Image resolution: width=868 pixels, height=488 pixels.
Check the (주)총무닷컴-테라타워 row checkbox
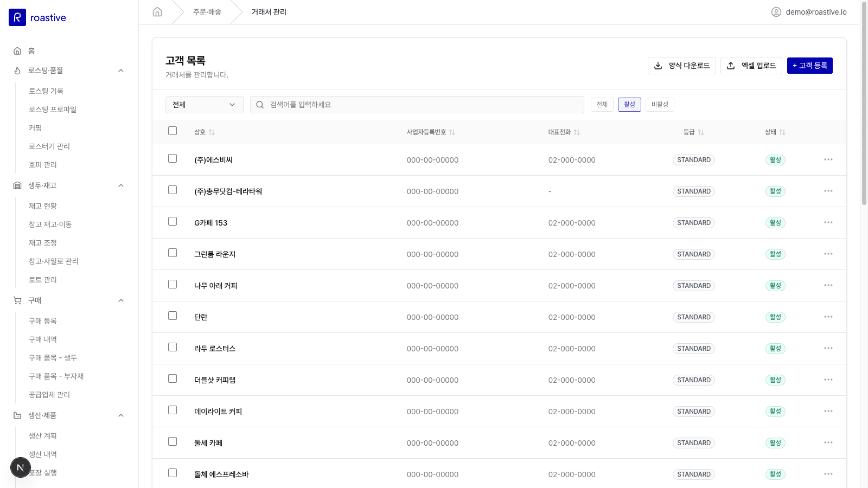coord(173,190)
